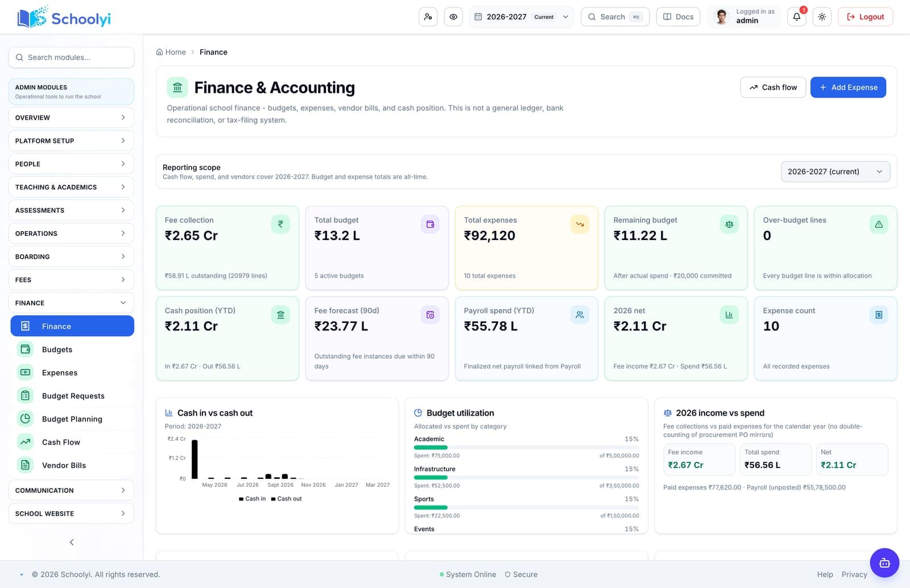The image size is (910, 588).
Task: Open the academic year 2026-2027 dropdown in header
Action: pyautogui.click(x=522, y=17)
